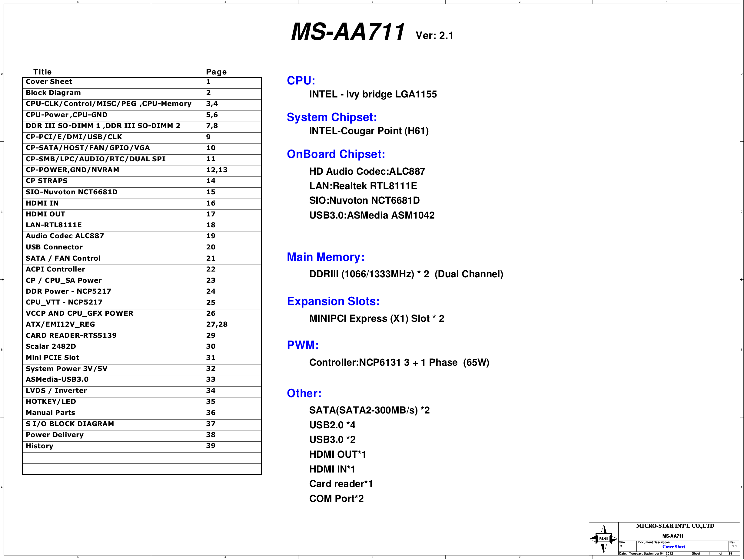744x560 pixels.
Task: Click page number 39 for History
Action: (211, 446)
